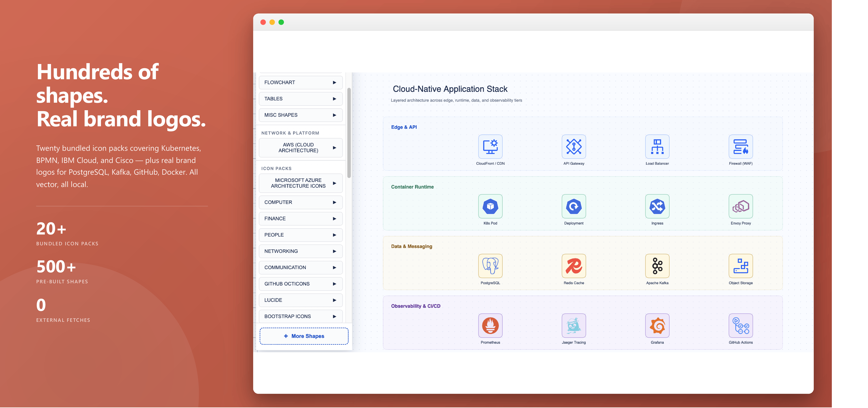Click the Data & Messaging tier label
The height and width of the screenshot is (408, 868).
411,246
